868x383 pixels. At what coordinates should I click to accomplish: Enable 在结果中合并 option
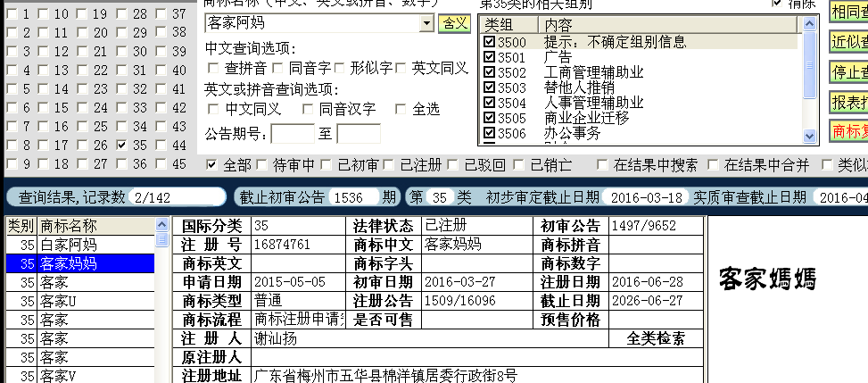pos(713,164)
